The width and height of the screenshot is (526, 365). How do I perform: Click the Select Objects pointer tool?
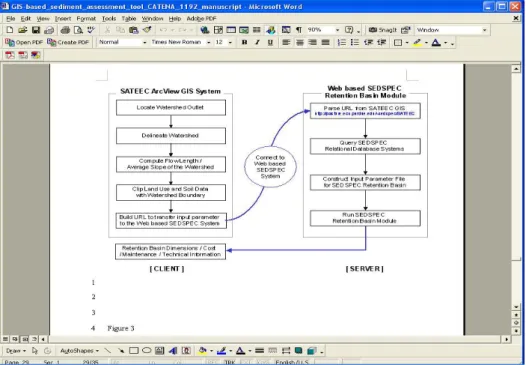coord(35,351)
